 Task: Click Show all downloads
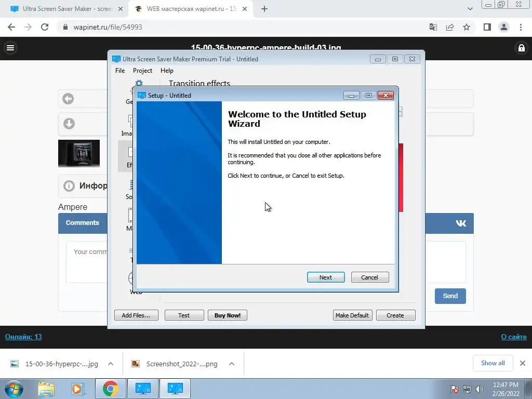click(493, 363)
